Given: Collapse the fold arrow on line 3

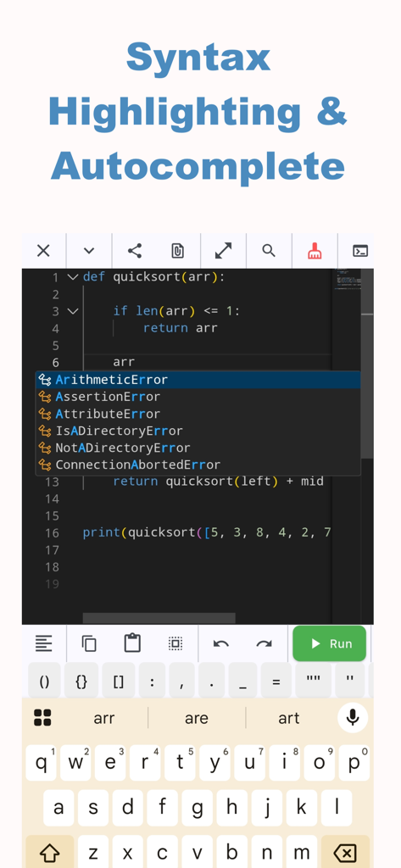Looking at the screenshot, I should tap(73, 311).
